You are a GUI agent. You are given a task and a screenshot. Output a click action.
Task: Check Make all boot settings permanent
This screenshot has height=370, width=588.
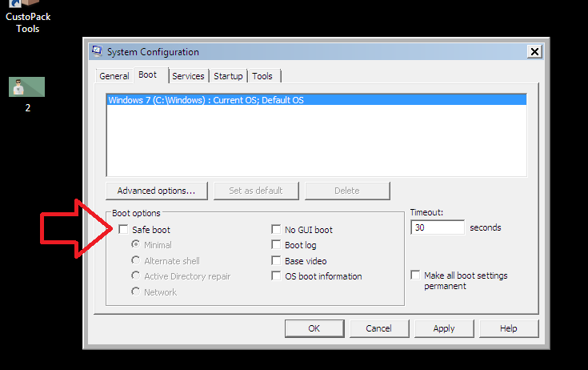coord(415,275)
